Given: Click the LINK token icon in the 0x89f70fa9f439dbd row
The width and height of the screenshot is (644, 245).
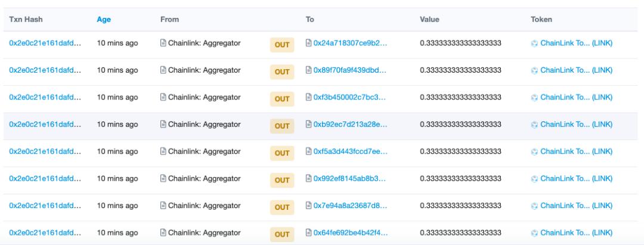Looking at the screenshot, I should (534, 70).
